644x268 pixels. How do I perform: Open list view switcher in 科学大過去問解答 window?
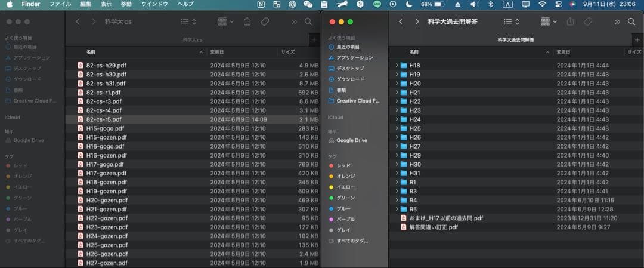click(x=512, y=21)
